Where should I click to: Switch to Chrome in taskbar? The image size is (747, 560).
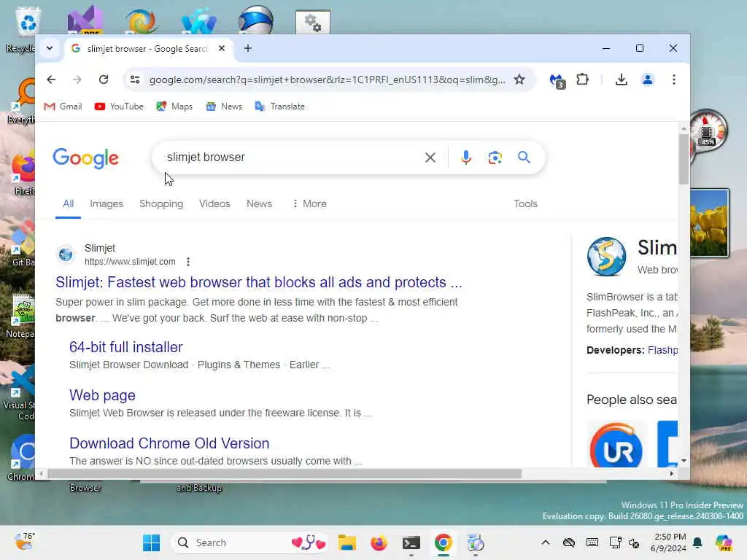point(443,542)
